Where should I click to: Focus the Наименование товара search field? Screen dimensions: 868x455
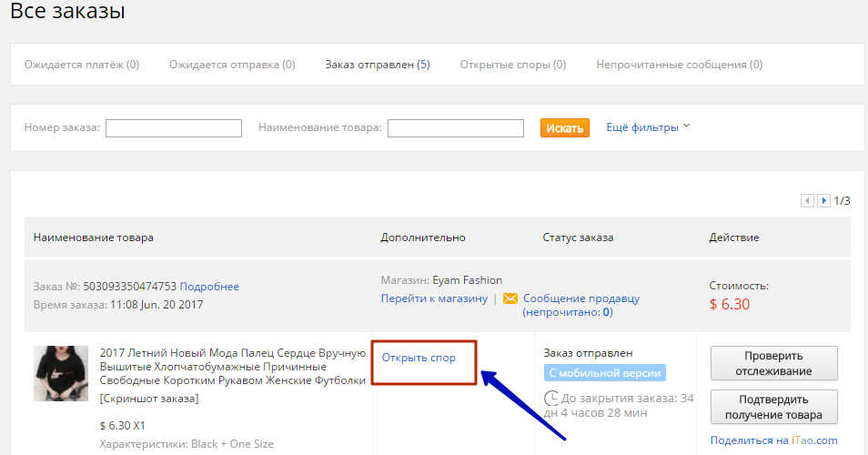455,128
